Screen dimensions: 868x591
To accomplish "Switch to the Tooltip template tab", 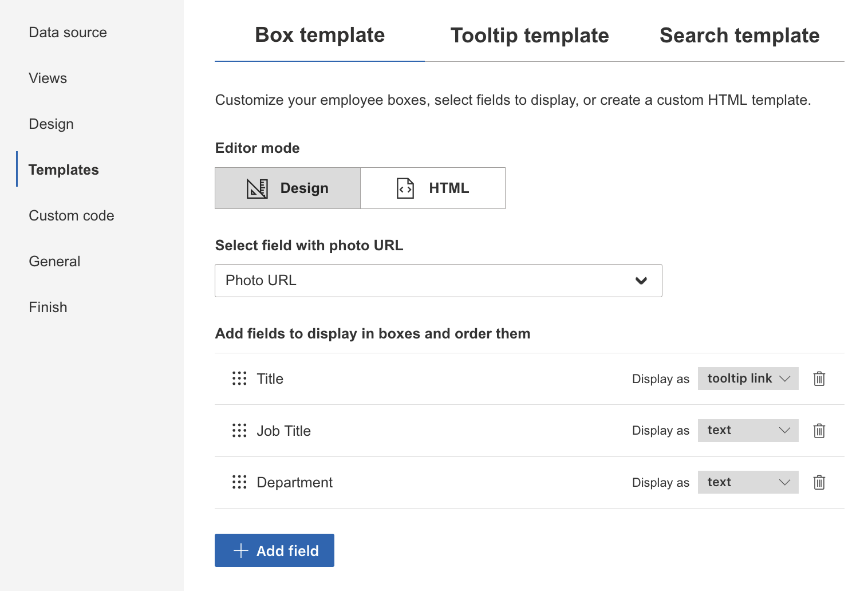I will tap(530, 36).
